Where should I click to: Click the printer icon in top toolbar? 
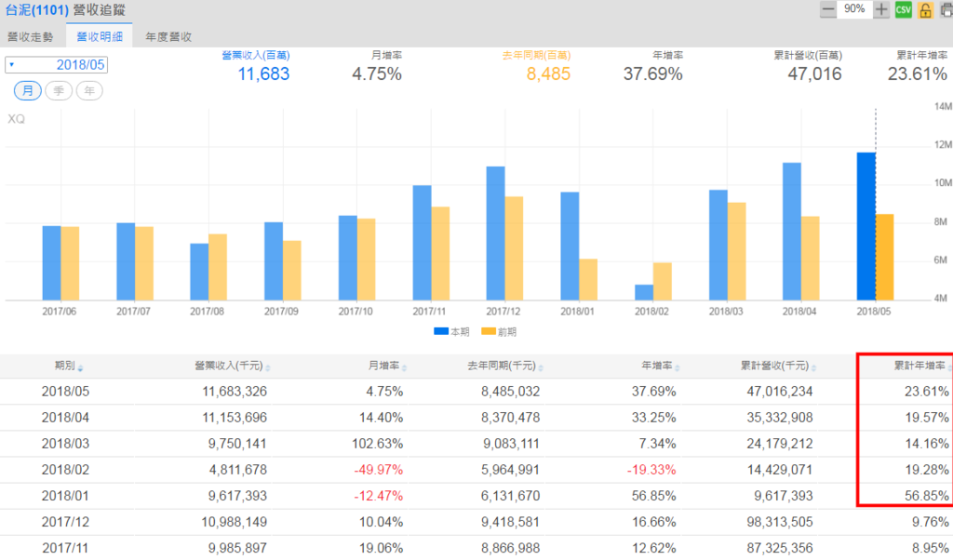tap(946, 9)
